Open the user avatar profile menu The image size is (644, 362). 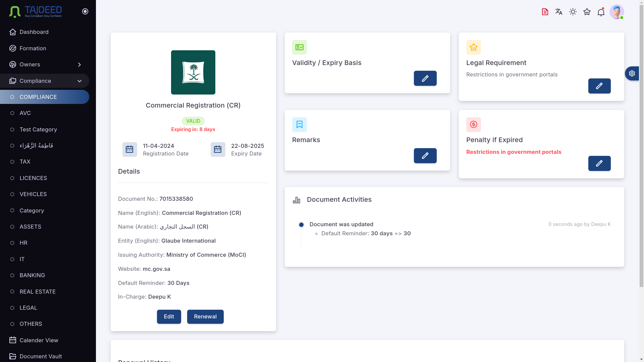click(617, 12)
